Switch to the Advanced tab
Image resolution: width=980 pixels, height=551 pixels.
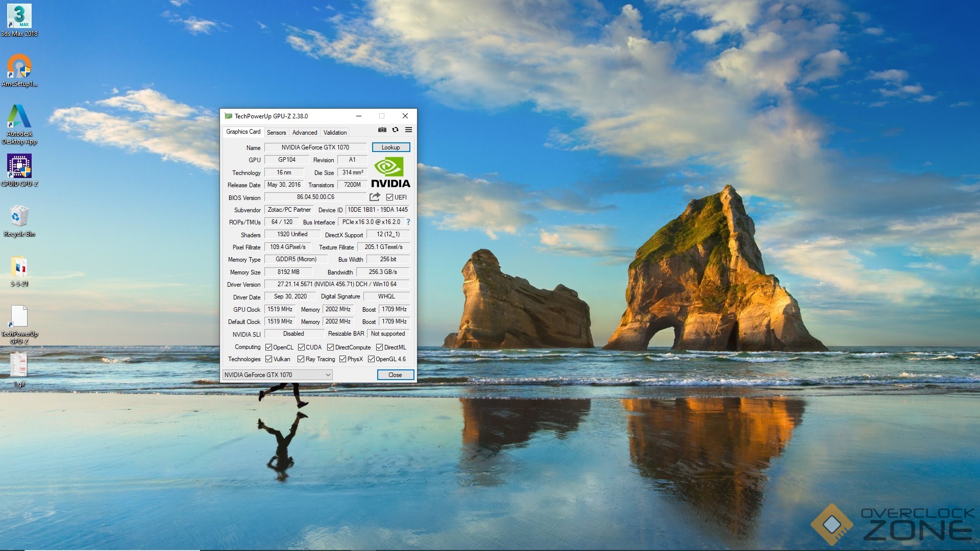coord(305,133)
